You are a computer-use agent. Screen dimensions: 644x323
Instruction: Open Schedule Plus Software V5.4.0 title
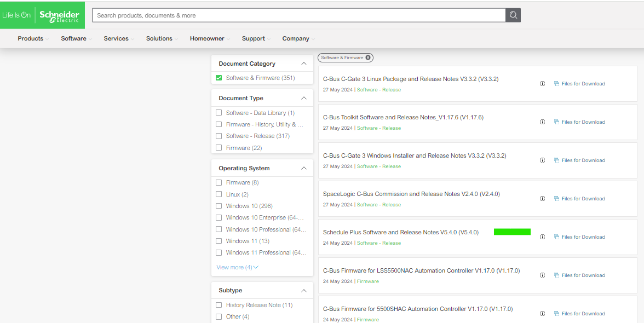pyautogui.click(x=401, y=232)
